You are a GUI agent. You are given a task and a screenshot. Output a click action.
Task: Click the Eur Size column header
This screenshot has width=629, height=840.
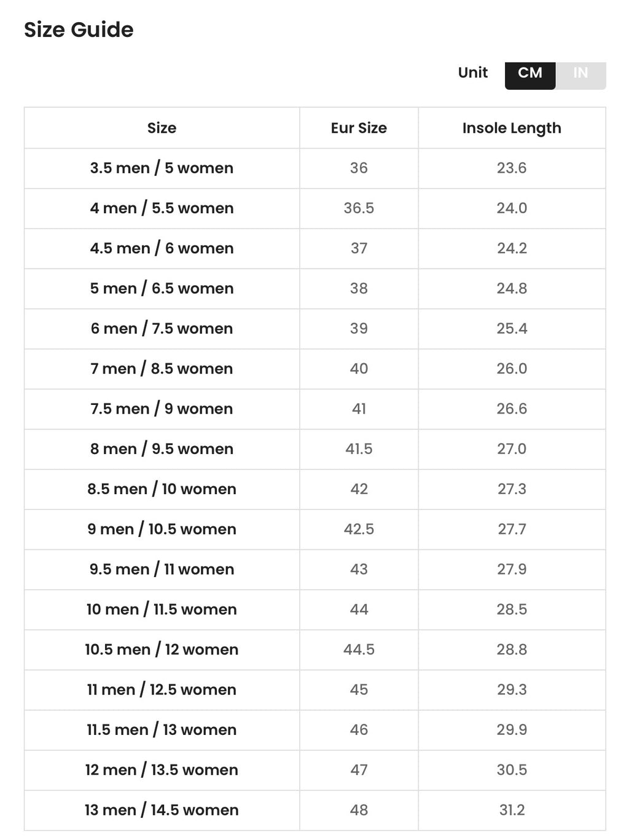coord(359,128)
